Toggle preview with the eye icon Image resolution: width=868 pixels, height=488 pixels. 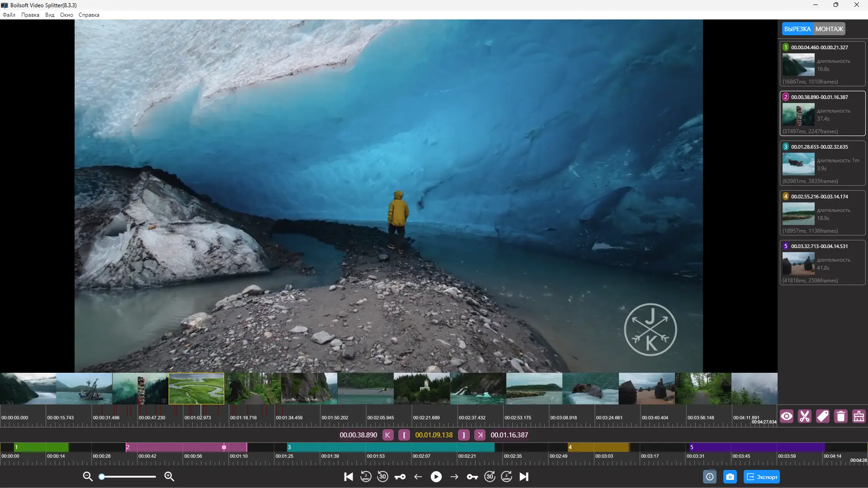(787, 416)
